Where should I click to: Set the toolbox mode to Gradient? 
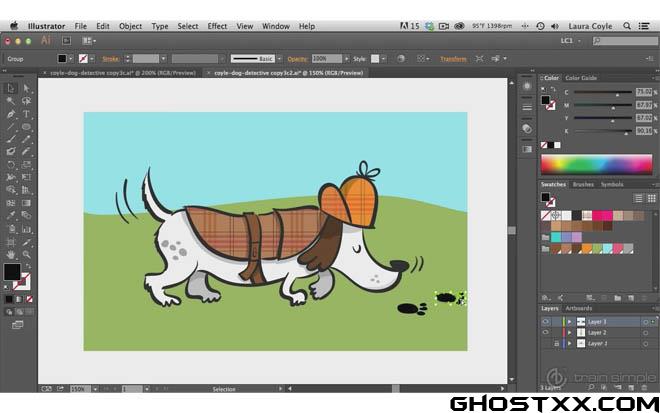click(x=19, y=299)
